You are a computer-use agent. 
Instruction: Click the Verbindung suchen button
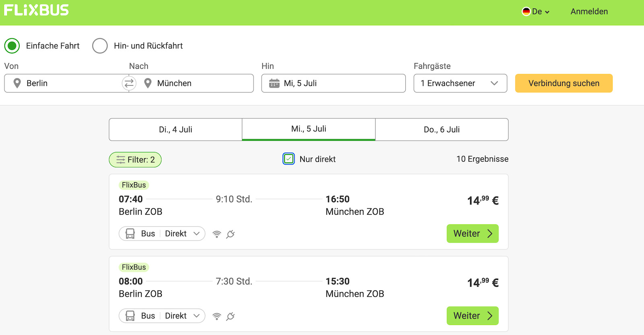(x=563, y=83)
